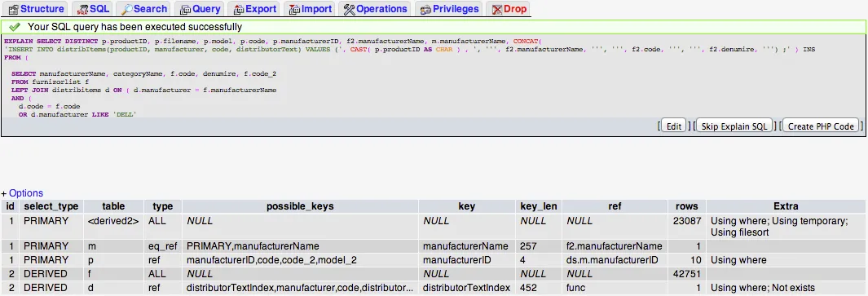868x296 pixels.
Task: Click the Structure tab icon
Action: (x=13, y=10)
